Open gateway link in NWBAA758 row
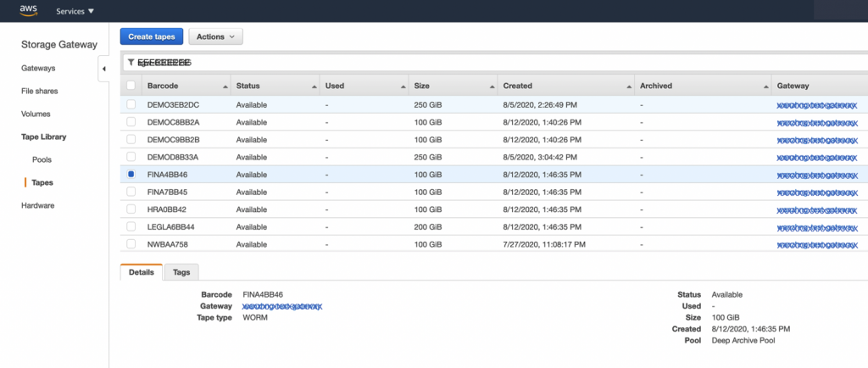This screenshot has width=868, height=368. [x=817, y=244]
